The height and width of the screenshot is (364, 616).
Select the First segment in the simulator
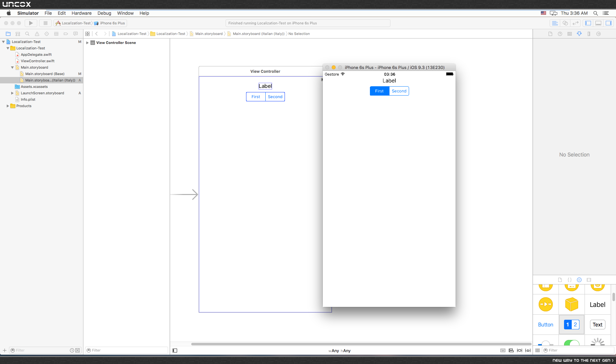click(x=380, y=91)
